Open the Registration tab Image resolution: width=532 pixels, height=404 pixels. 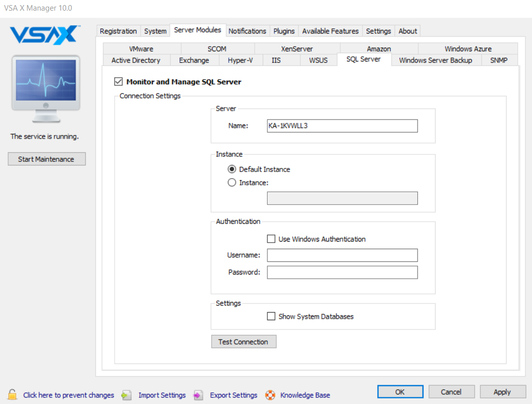tap(118, 31)
